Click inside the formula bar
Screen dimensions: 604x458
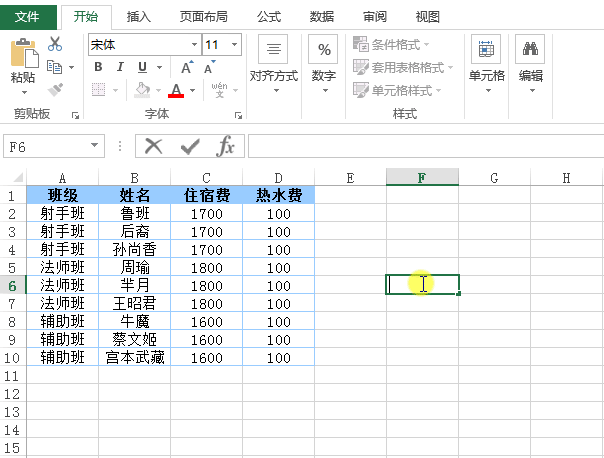click(x=426, y=146)
